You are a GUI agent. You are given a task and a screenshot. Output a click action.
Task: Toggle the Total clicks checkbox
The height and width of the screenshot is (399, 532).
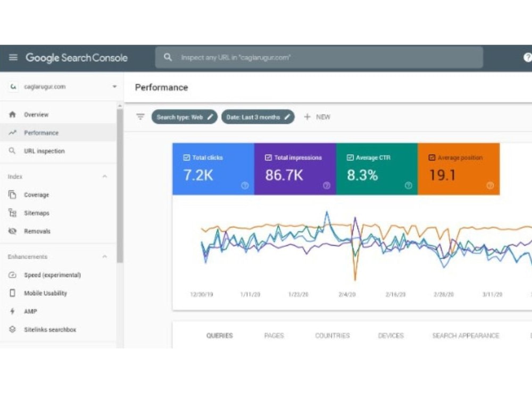pos(187,157)
